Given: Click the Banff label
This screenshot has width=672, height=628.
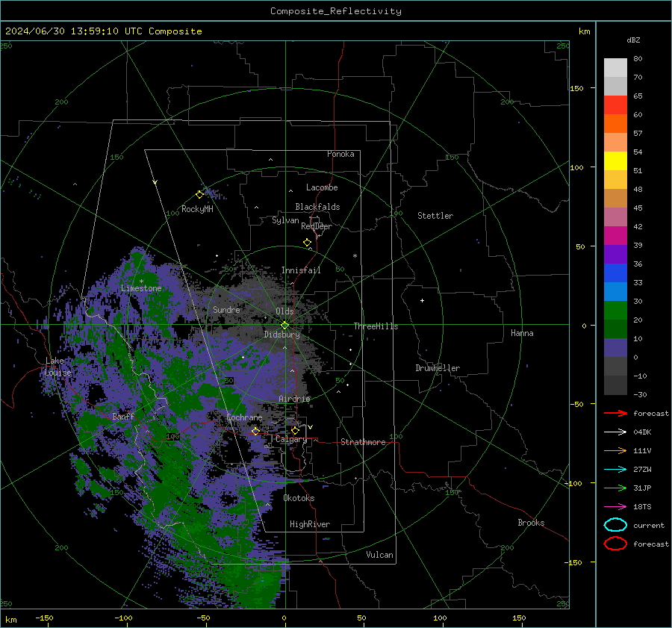Looking at the screenshot, I should click(x=123, y=416).
